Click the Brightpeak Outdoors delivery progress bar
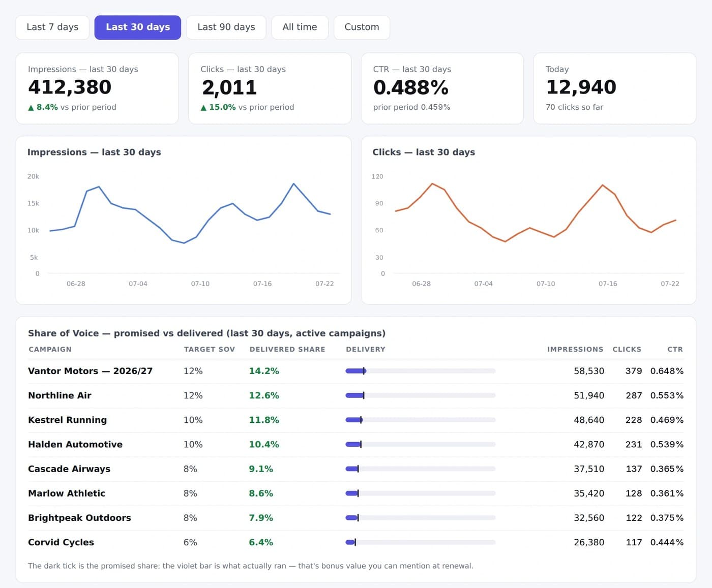Image resolution: width=712 pixels, height=588 pixels. pos(421,518)
